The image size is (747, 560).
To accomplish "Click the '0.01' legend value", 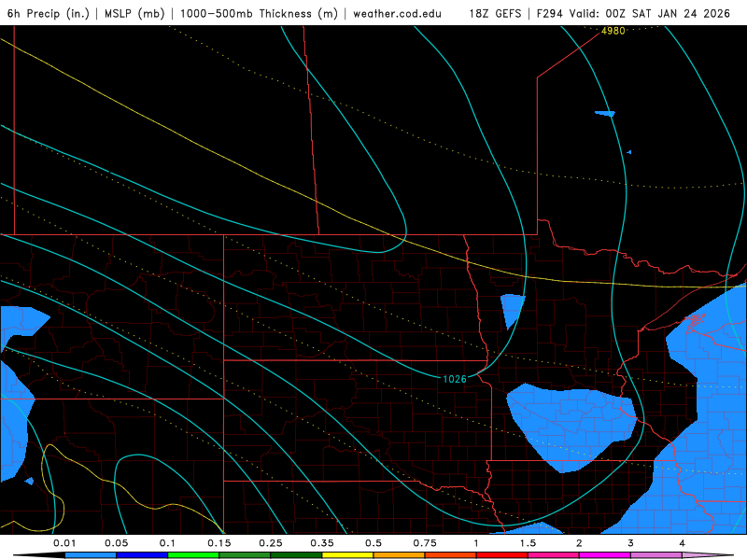I will click(64, 543).
